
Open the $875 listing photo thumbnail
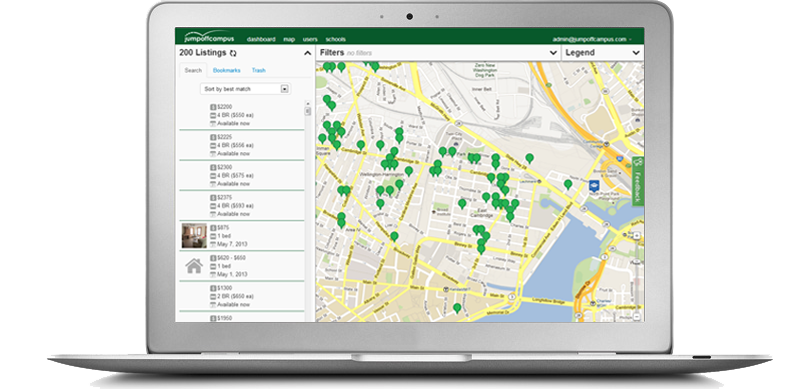tap(194, 236)
